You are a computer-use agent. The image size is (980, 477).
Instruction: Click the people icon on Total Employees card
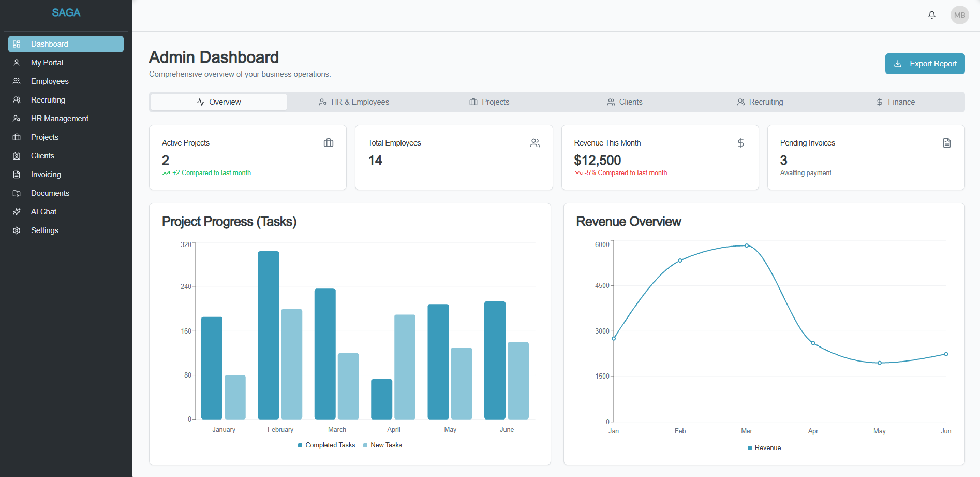[x=534, y=143]
